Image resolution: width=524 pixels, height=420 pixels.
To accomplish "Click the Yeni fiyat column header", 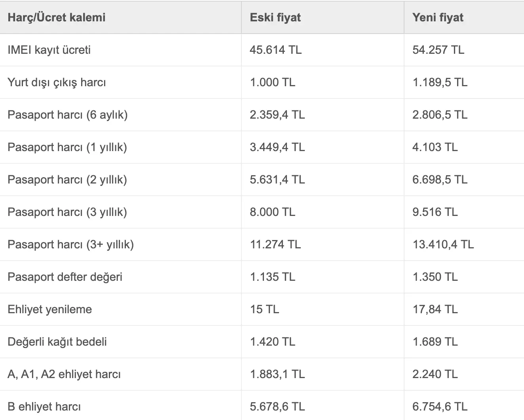I will (x=438, y=17).
